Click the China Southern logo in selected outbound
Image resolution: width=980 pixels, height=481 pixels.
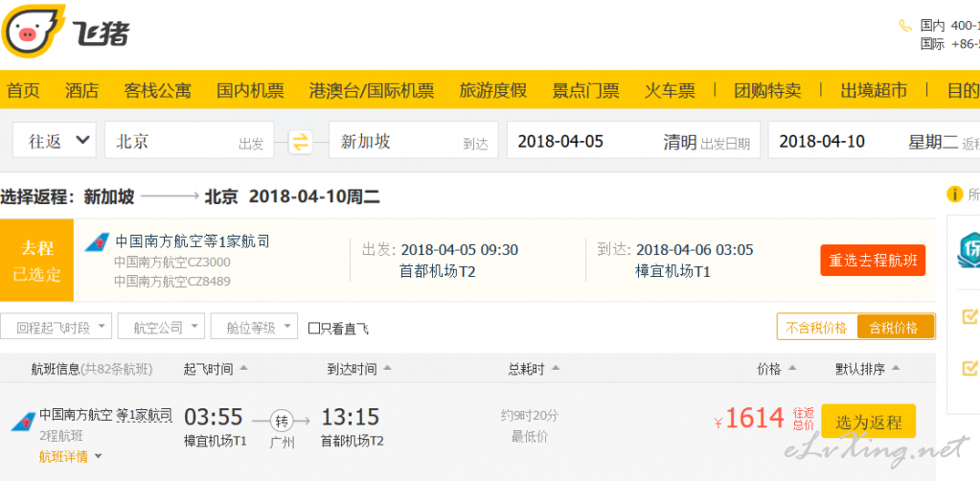click(x=96, y=242)
